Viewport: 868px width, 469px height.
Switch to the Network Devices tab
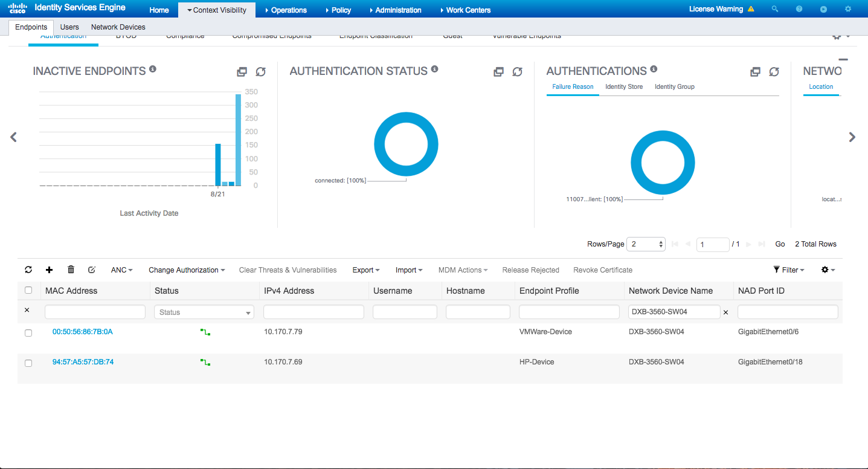coord(118,27)
